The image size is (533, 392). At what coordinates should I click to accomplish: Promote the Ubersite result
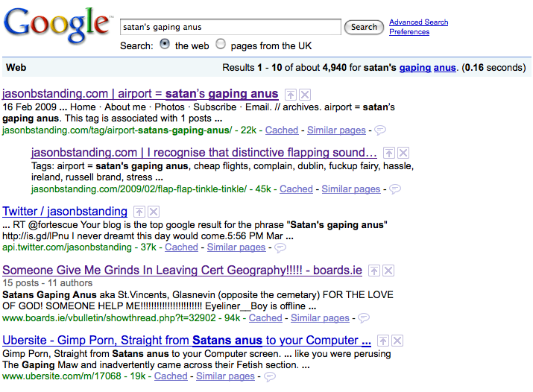point(382,341)
